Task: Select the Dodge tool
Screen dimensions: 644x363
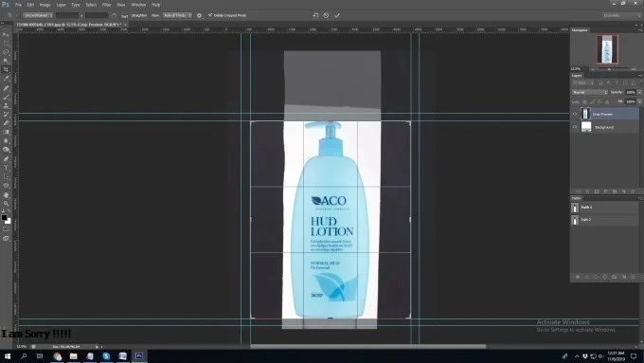Action: [6, 150]
